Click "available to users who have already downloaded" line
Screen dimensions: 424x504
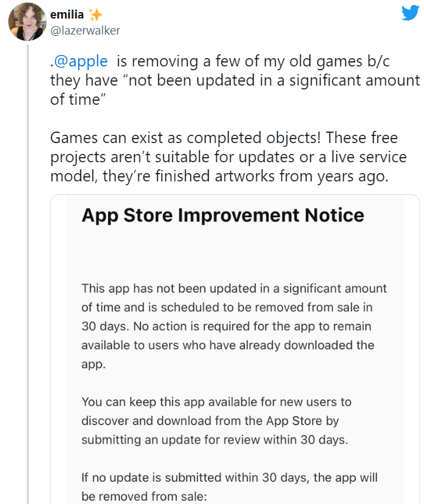(227, 345)
